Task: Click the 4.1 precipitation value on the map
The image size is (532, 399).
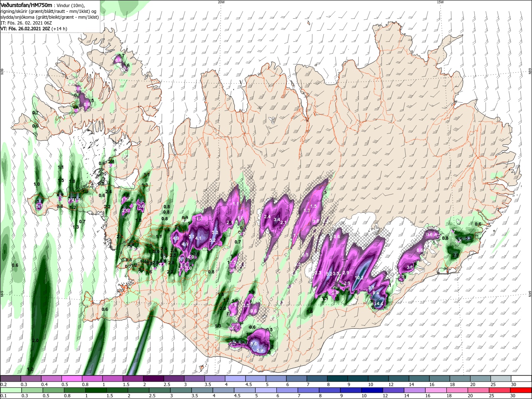Action: 198,238
